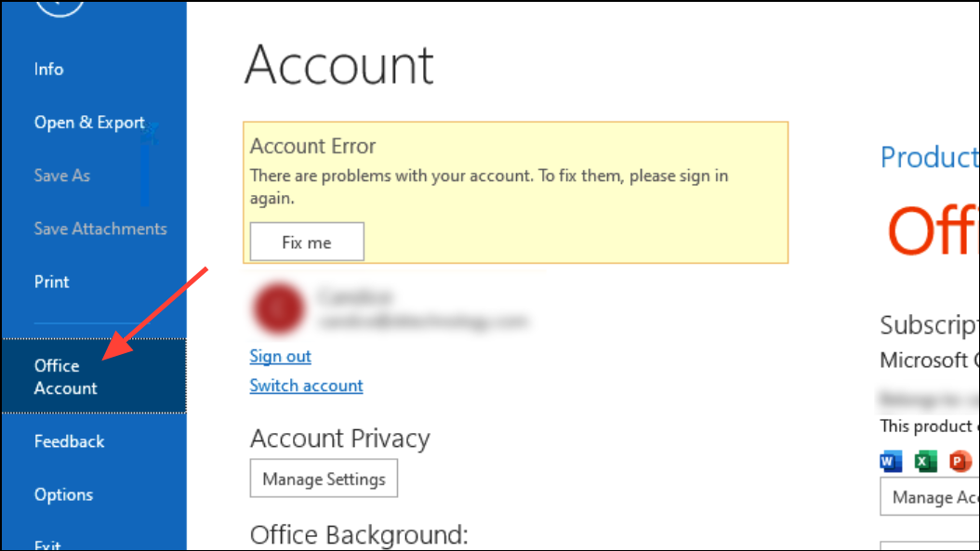Open the Feedback page
This screenshot has height=551, width=980.
(x=70, y=441)
